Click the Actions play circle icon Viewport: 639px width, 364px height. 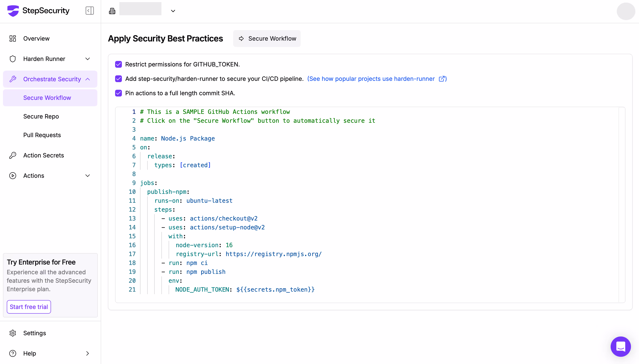[x=13, y=175]
